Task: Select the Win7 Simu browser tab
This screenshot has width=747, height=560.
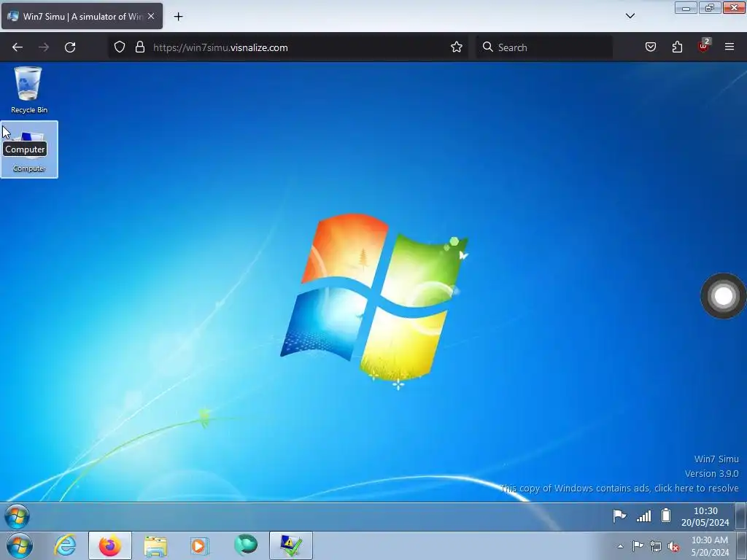Action: click(82, 16)
